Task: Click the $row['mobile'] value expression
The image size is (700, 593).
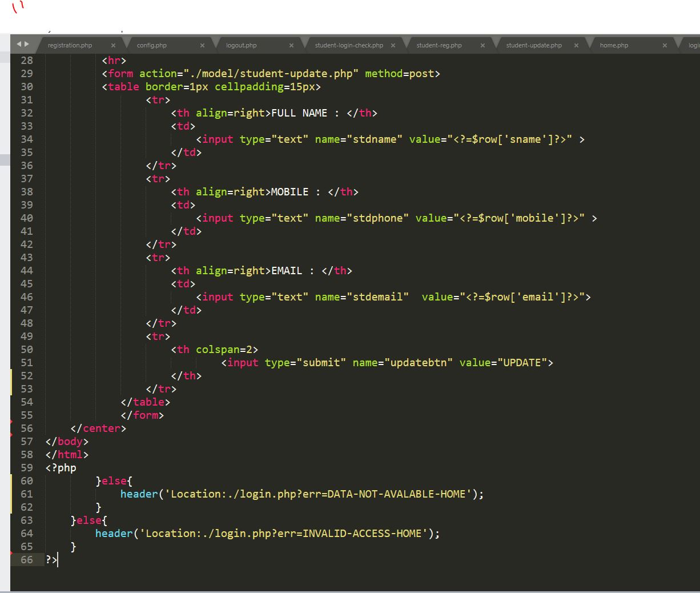Action: coord(522,218)
